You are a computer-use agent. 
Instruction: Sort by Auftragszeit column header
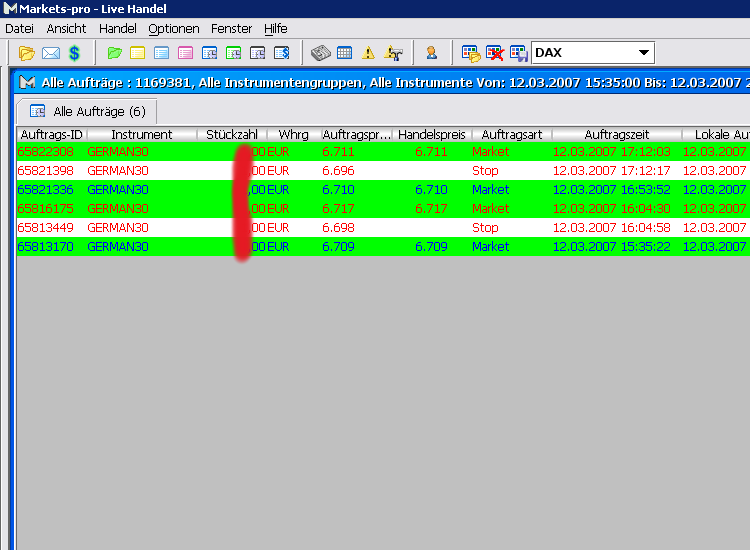(617, 134)
